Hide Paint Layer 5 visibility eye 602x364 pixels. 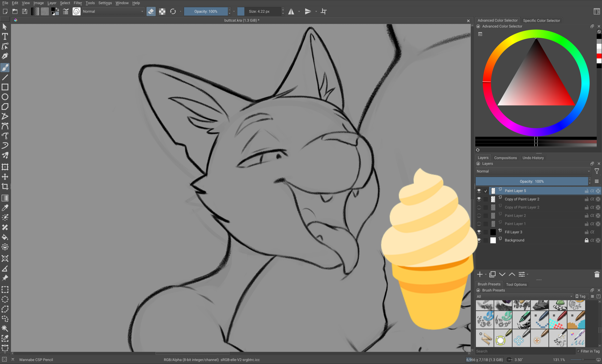[x=479, y=191]
